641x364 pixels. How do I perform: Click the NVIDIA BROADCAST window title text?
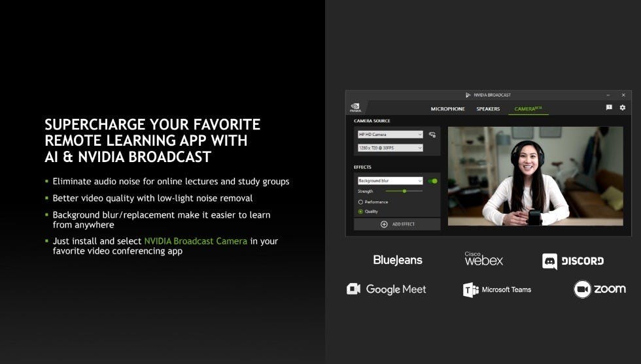tap(492, 95)
